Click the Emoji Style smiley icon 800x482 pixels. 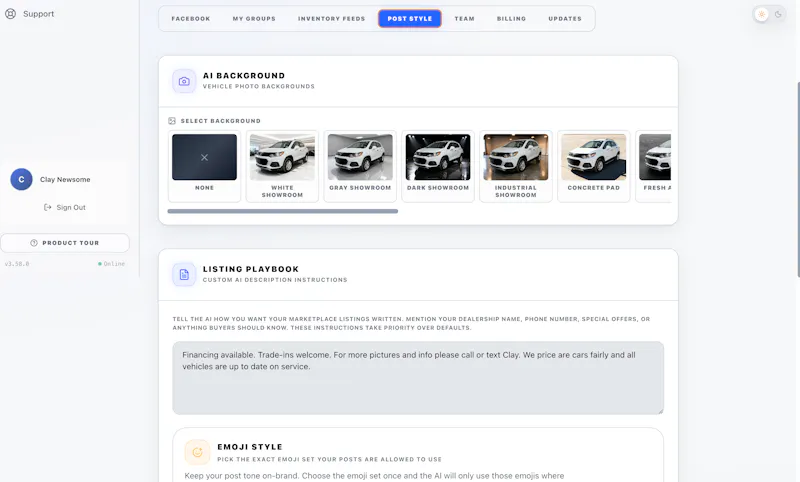click(197, 452)
